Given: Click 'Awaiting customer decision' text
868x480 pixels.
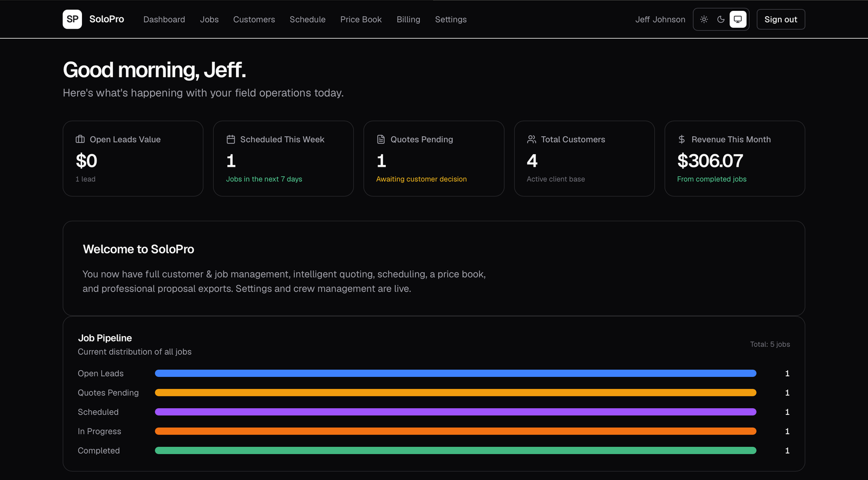Looking at the screenshot, I should 422,179.
